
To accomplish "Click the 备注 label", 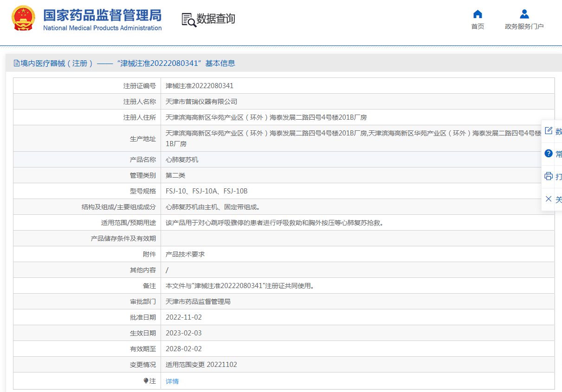I will click(149, 286).
